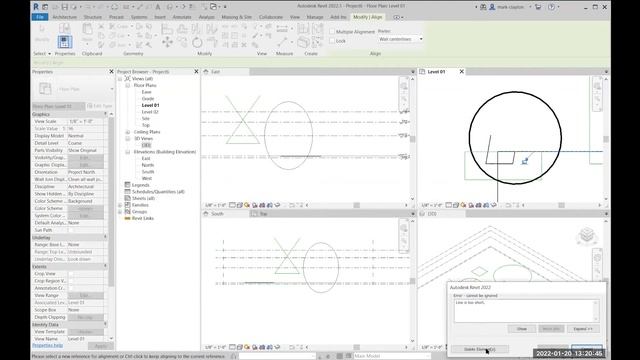The height and width of the screenshot is (360, 640).
Task: Select the Move tool in Modify panel
Action: coord(167,42)
